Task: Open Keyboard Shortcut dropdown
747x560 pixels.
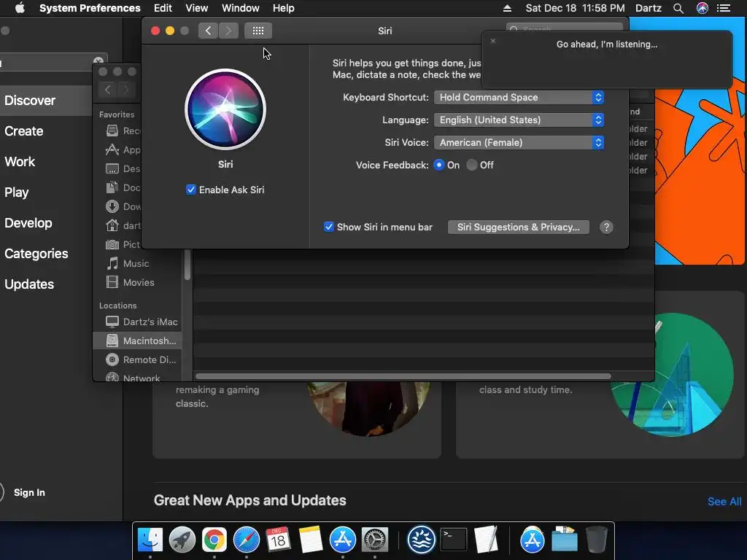Action: click(519, 97)
